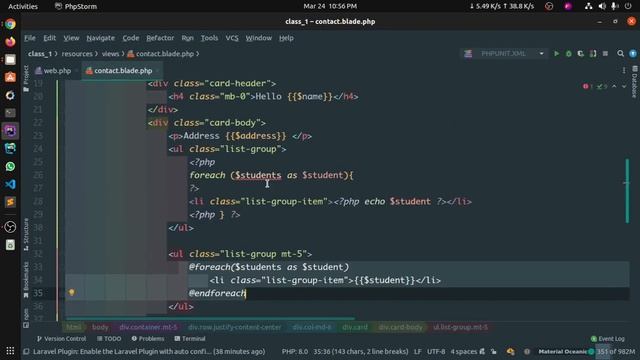Open the editor tabs options menu (three dots)
640x360 pixels.
tap(624, 71)
